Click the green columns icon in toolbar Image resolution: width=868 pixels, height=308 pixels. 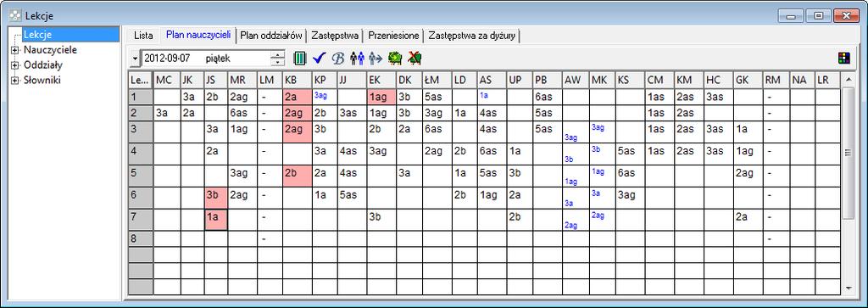299,58
